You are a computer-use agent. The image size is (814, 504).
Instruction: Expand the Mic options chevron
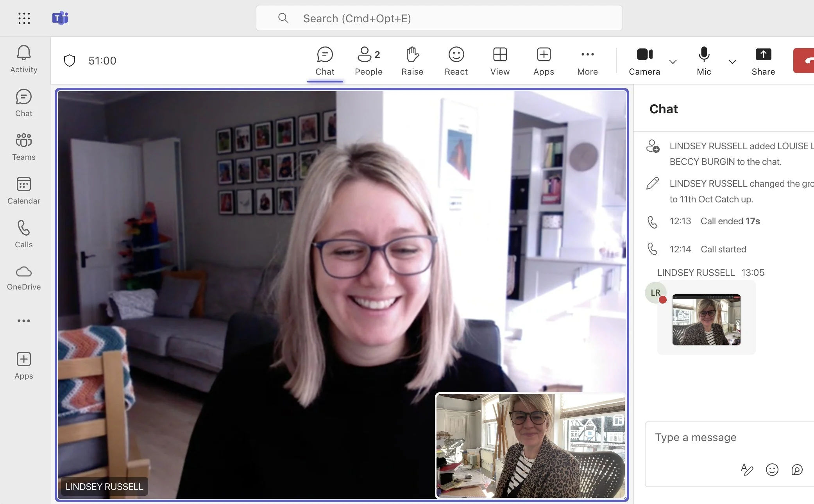(x=732, y=62)
